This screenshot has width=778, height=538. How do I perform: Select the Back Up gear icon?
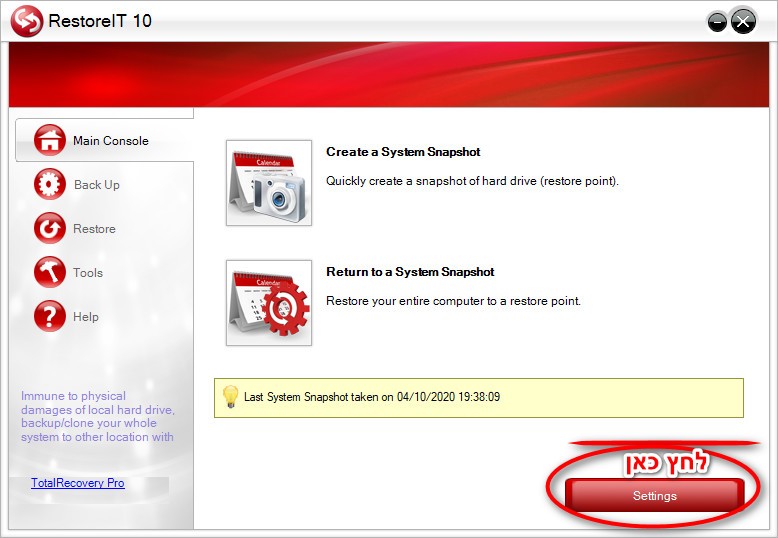point(49,185)
